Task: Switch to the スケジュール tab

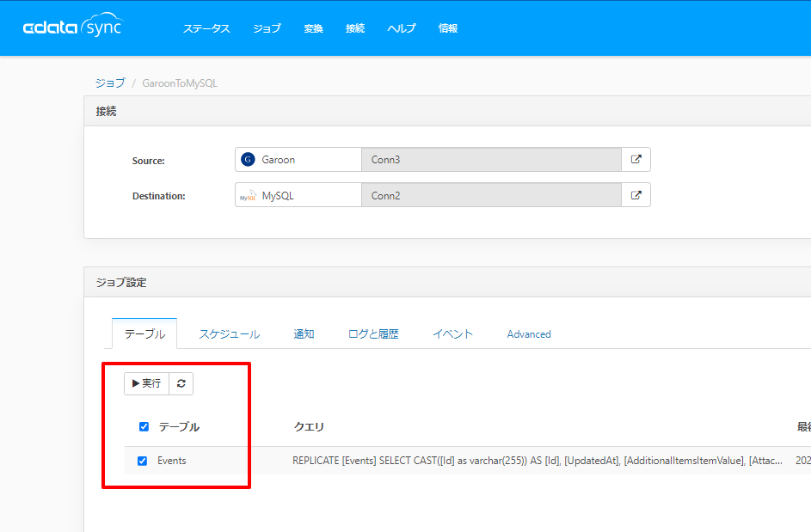Action: [230, 334]
